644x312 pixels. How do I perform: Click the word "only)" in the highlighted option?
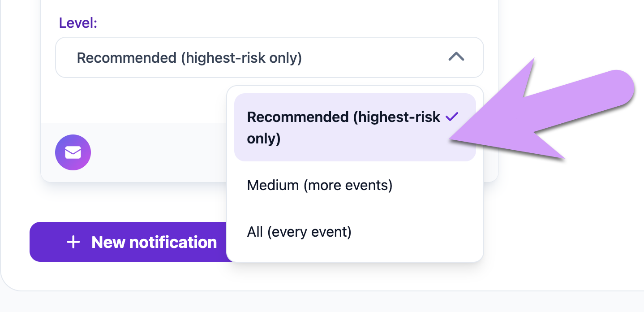click(x=264, y=139)
